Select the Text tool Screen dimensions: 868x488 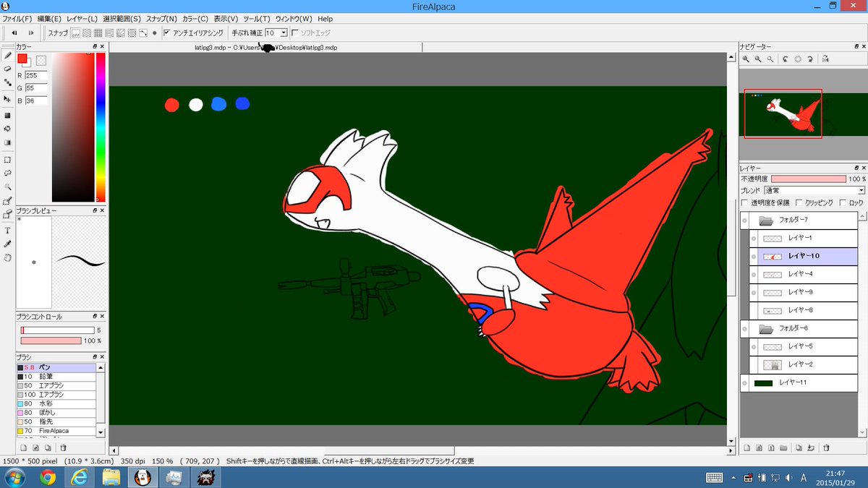(7, 230)
